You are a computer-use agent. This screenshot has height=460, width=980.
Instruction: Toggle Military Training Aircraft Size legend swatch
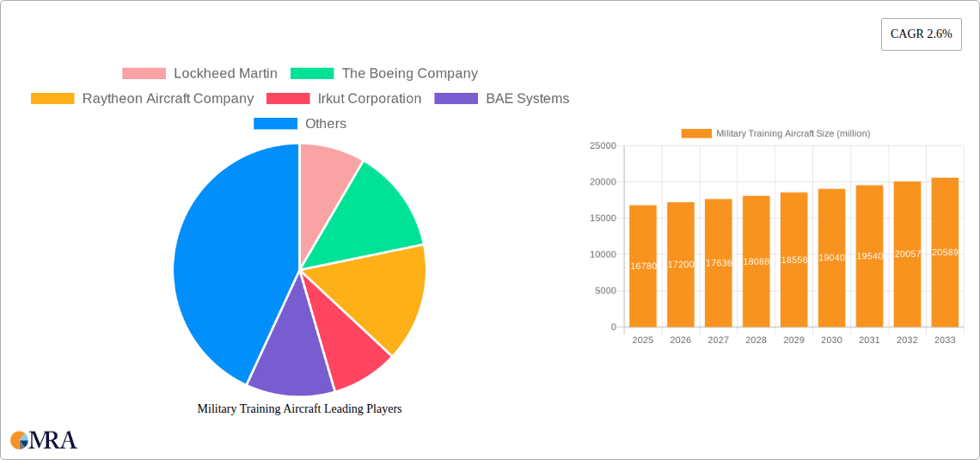(696, 133)
